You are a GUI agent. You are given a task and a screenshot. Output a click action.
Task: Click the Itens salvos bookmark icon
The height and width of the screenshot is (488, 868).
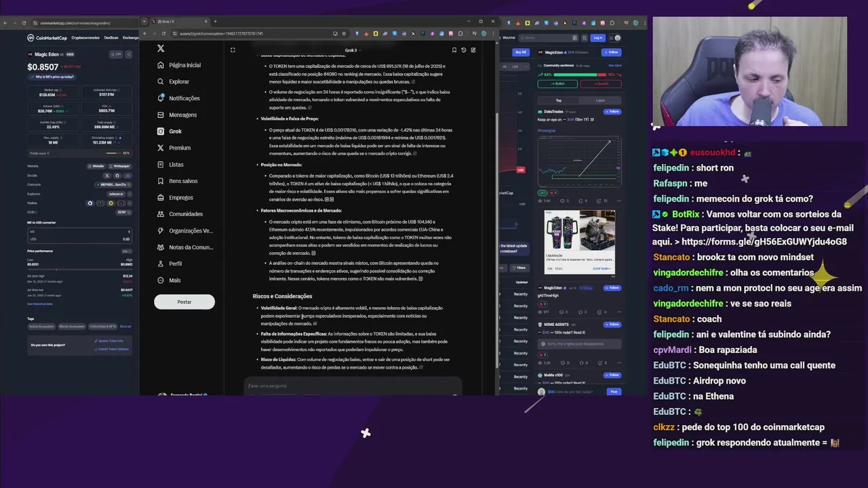pyautogui.click(x=161, y=181)
